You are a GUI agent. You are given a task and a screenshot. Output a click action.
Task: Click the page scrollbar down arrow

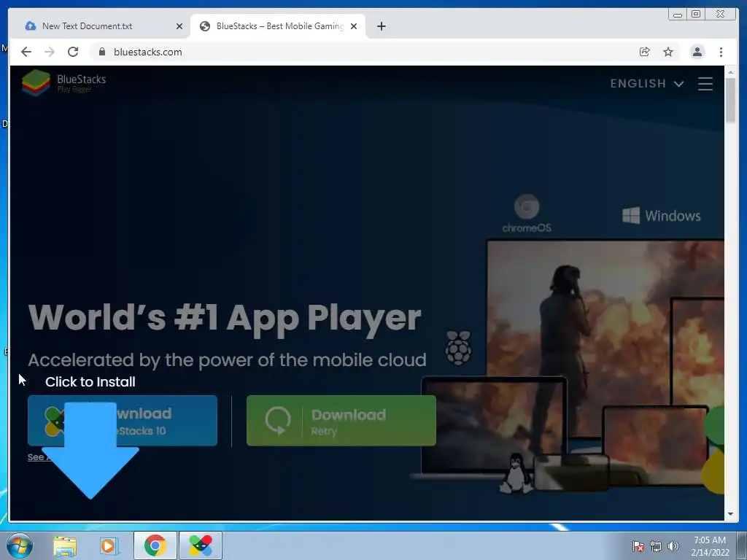tap(730, 514)
